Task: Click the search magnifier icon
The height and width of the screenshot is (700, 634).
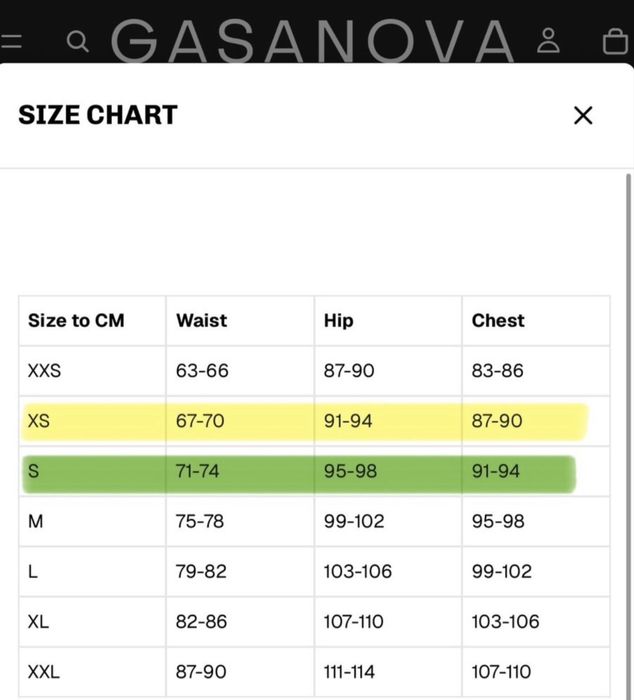Action: click(78, 42)
